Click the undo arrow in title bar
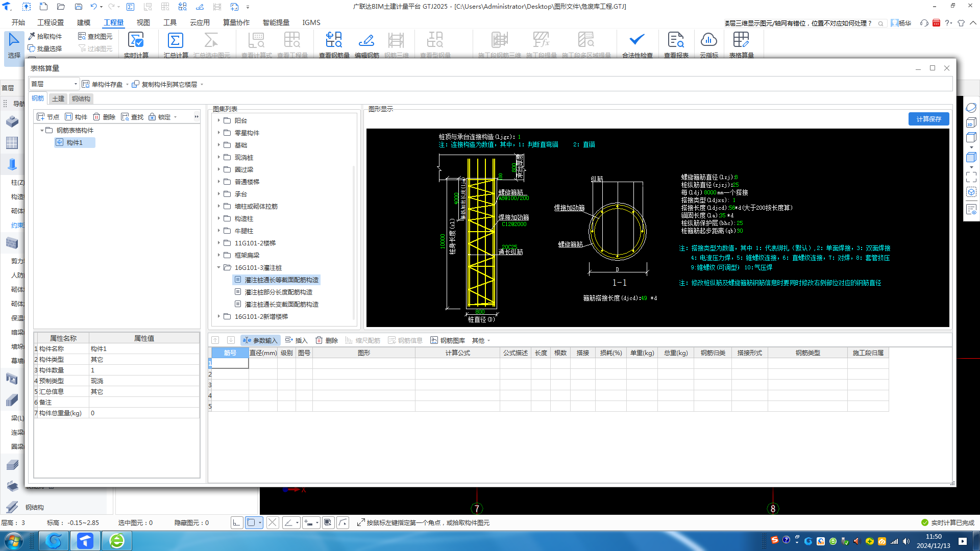 pos(93,7)
